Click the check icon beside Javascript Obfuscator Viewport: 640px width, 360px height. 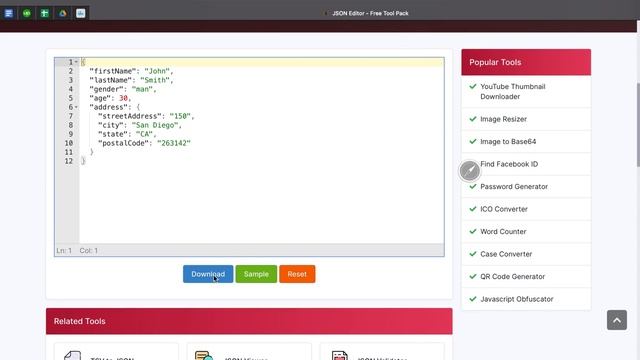coord(473,298)
